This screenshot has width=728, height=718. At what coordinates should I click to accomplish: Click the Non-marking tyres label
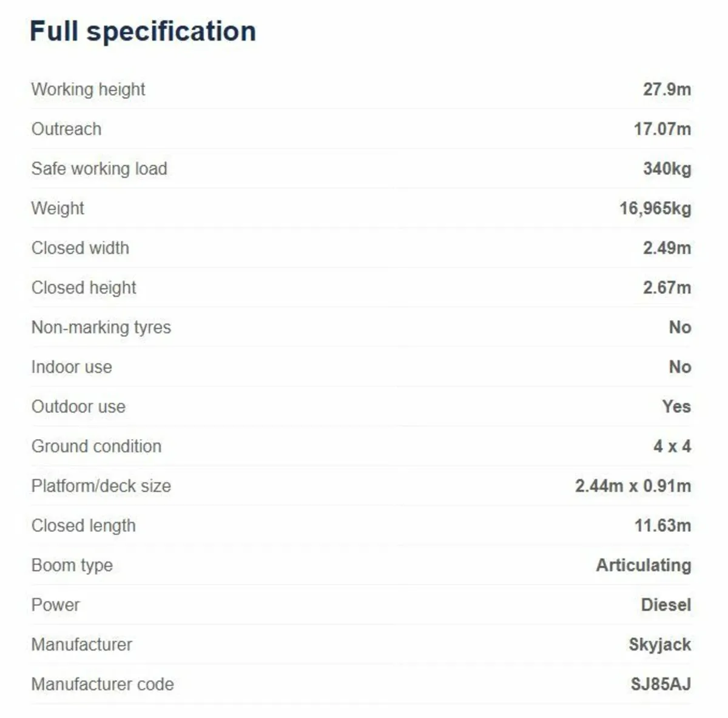tap(101, 327)
